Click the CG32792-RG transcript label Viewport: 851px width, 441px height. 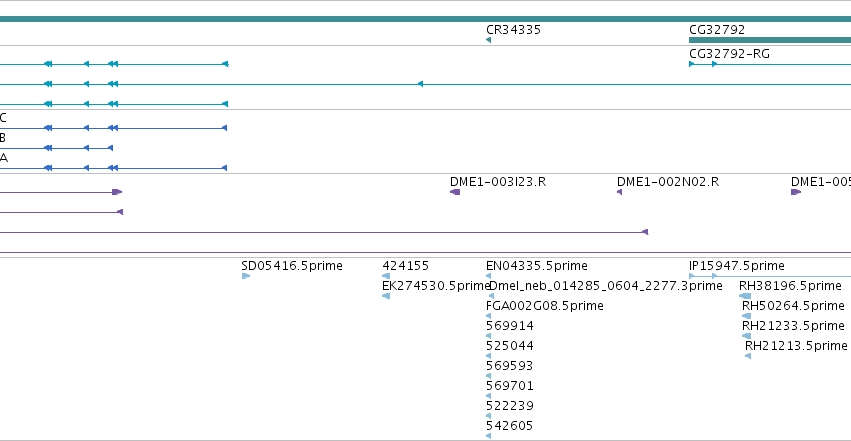(729, 54)
